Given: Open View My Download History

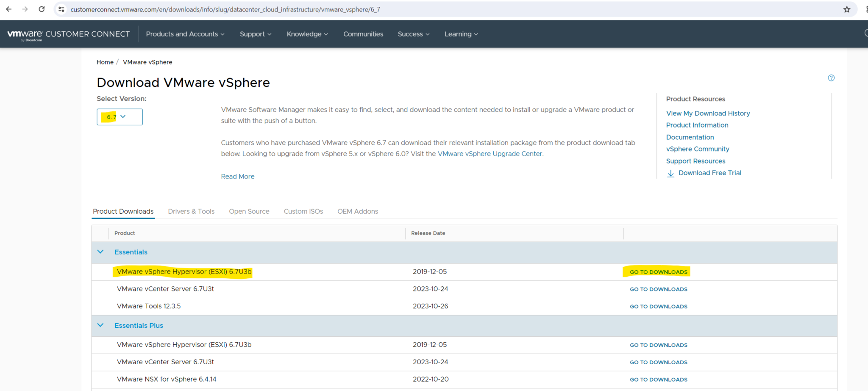Looking at the screenshot, I should [x=708, y=113].
